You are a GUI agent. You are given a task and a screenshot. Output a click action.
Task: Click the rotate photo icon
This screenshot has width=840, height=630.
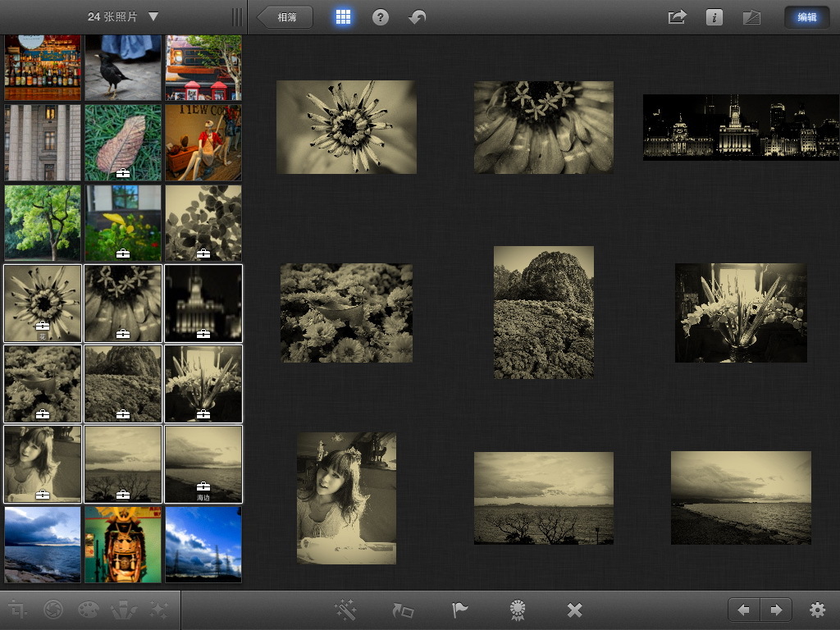(x=403, y=609)
